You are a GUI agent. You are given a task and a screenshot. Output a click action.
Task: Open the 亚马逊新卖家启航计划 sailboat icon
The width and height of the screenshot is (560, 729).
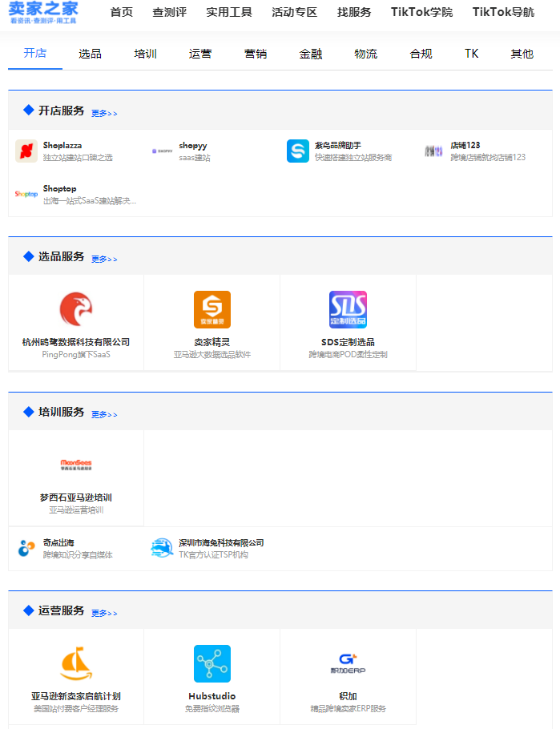[x=76, y=663]
